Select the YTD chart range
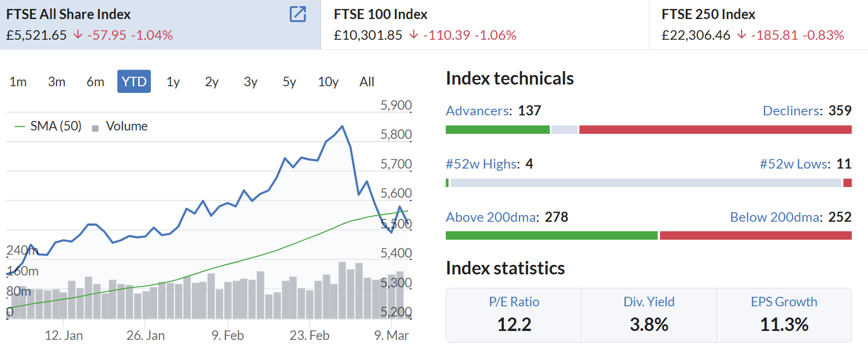This screenshot has height=350, width=868. tap(134, 82)
